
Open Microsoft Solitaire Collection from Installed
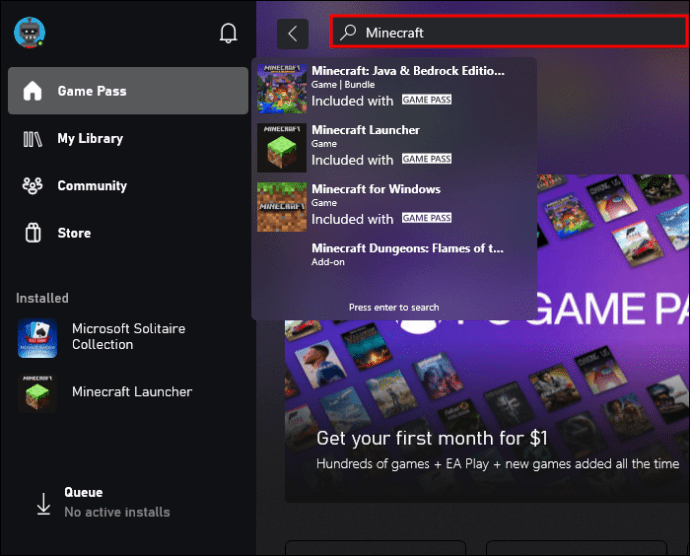[128, 338]
